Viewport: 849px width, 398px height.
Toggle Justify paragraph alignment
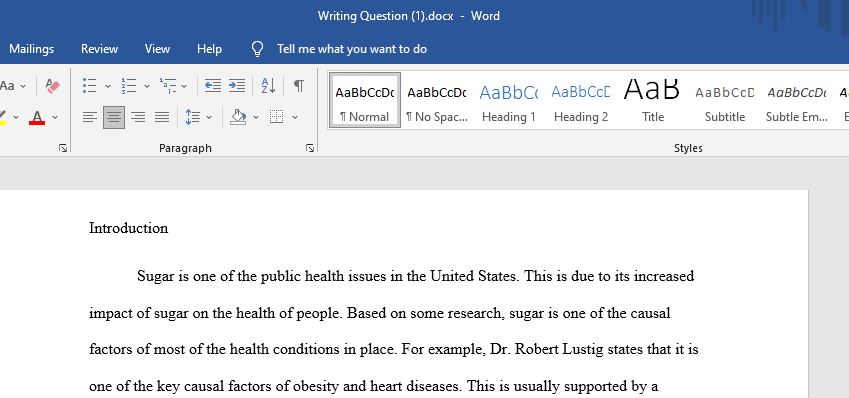click(x=162, y=117)
